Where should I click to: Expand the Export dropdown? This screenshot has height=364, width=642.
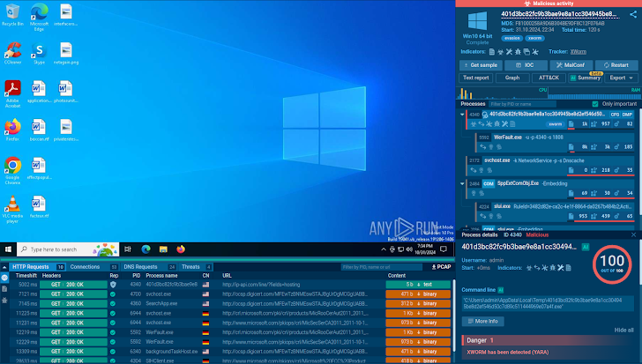(622, 78)
